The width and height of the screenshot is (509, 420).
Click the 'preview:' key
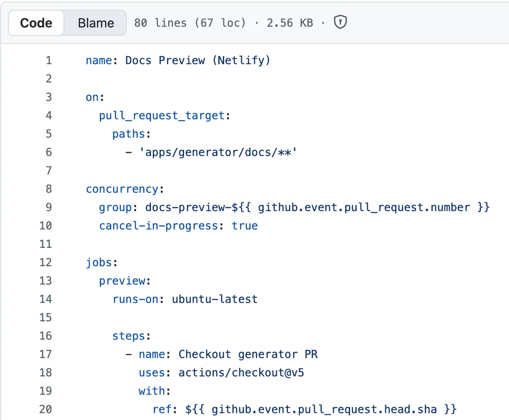point(125,281)
